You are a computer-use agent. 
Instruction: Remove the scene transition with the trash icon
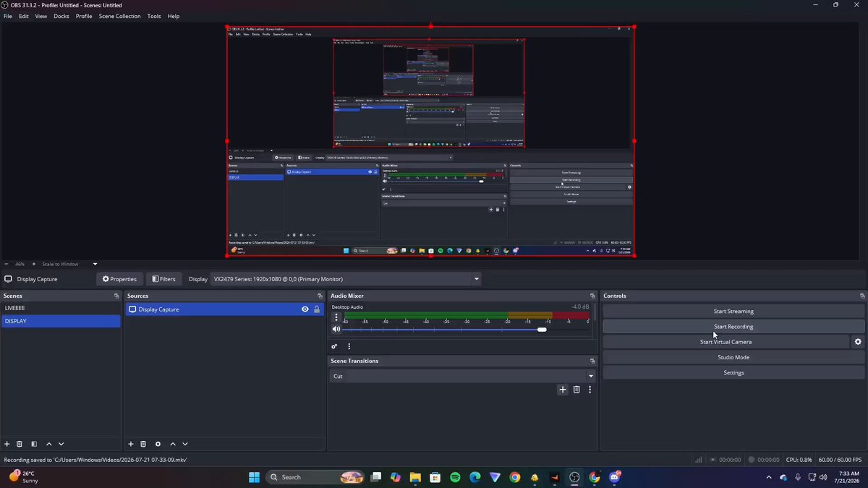point(576,390)
